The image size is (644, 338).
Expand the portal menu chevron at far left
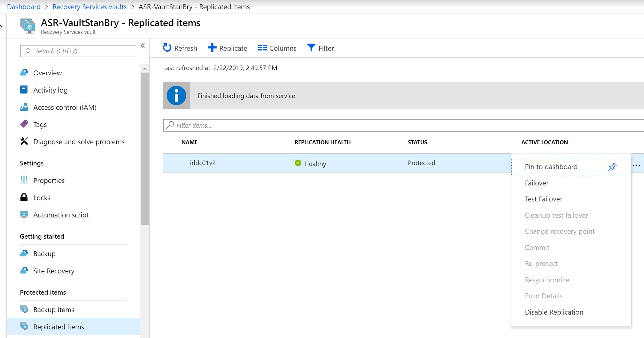point(1,27)
